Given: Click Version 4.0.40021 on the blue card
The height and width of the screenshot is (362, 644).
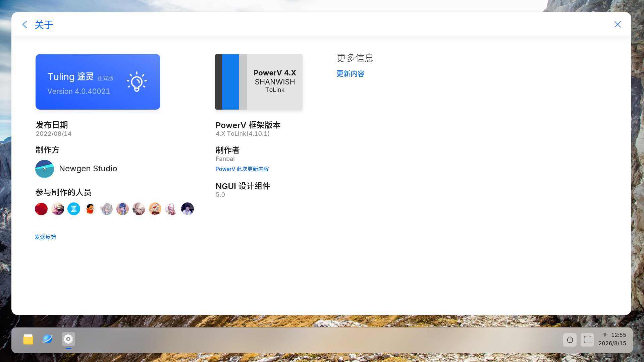Looking at the screenshot, I should click(79, 92).
